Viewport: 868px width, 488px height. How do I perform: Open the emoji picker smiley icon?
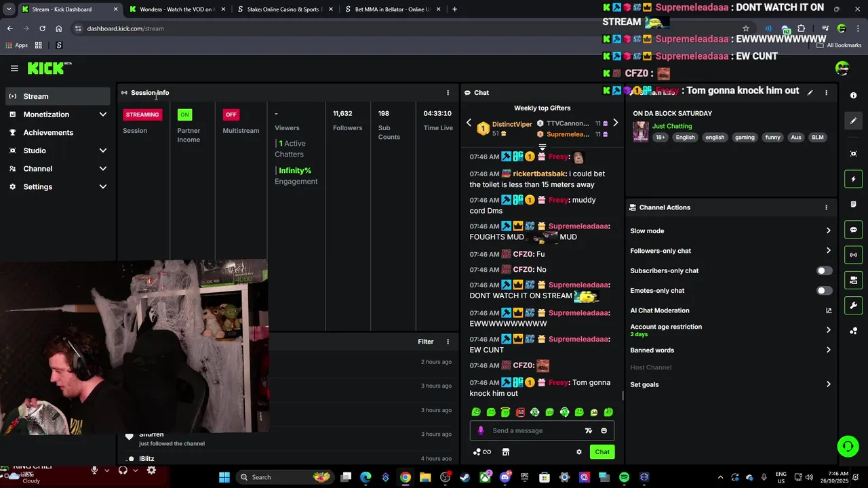pos(604,430)
